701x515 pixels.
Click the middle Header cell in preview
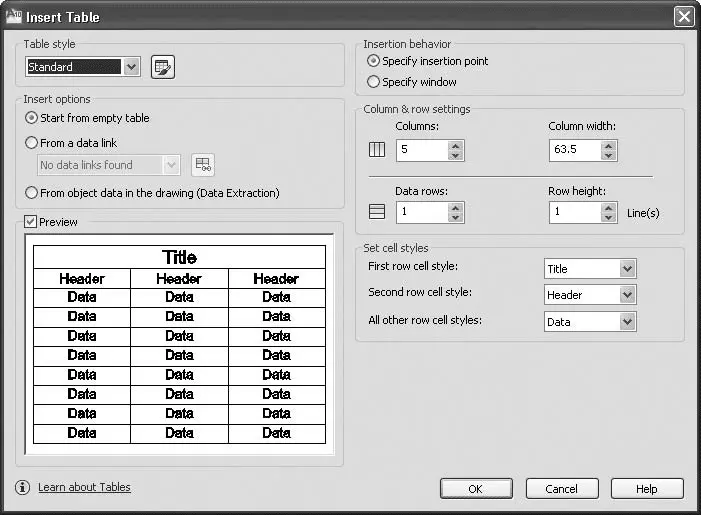click(x=179, y=279)
